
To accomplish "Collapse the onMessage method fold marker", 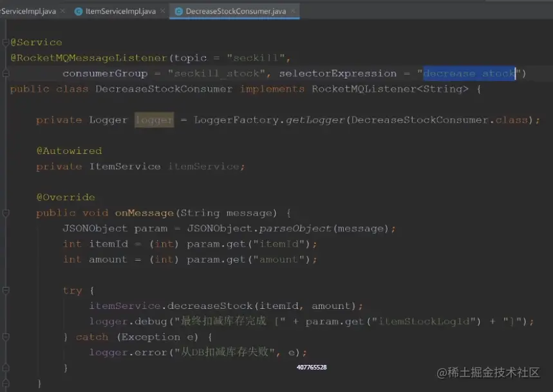I will (5, 213).
